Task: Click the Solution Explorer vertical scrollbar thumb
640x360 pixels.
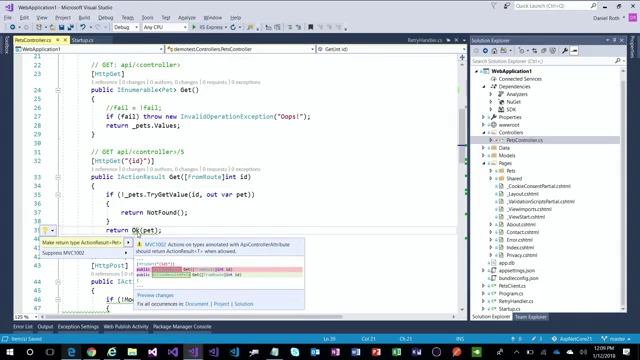Action: [x=623, y=194]
